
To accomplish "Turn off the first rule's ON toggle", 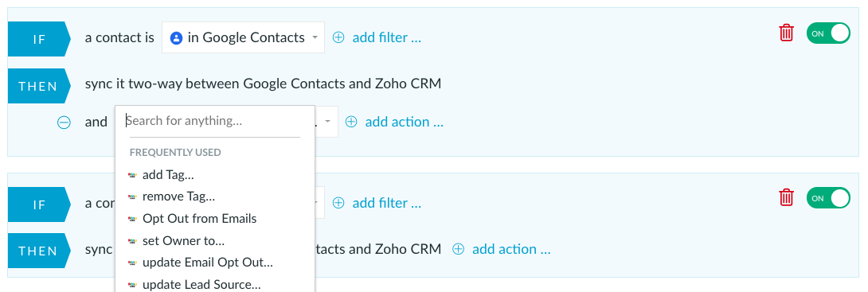I will point(828,33).
